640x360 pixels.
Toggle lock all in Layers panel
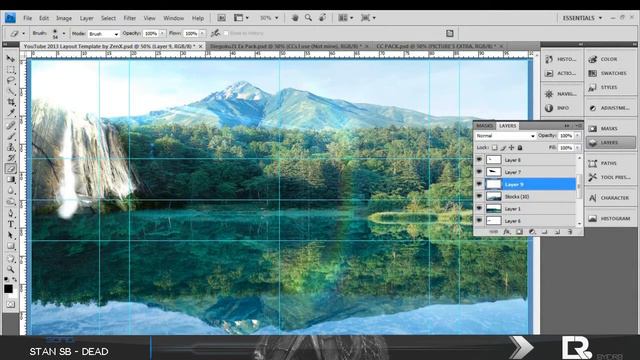click(520, 147)
